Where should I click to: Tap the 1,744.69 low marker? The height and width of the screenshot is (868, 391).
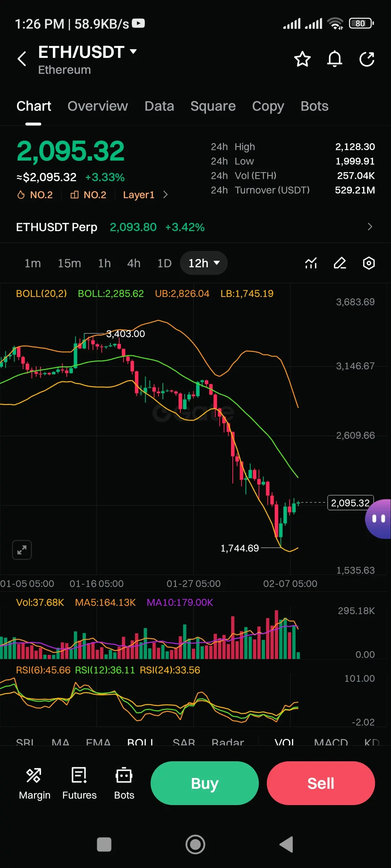click(240, 548)
